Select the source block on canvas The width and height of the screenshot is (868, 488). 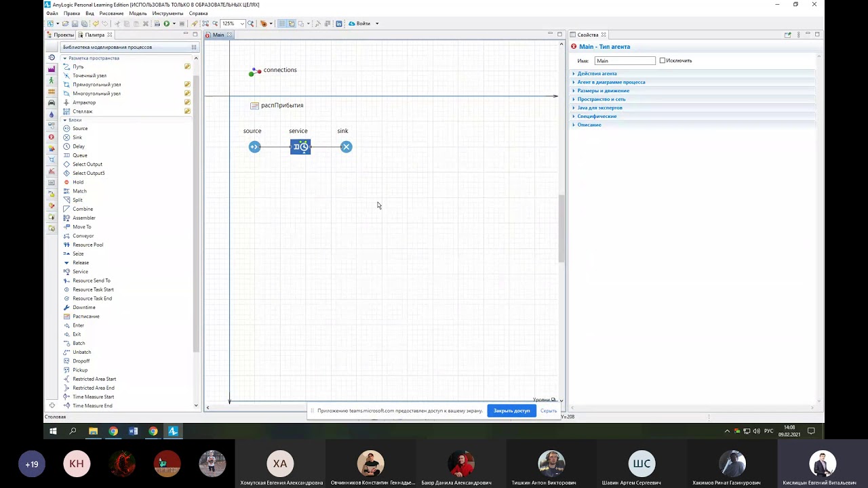pyautogui.click(x=254, y=147)
